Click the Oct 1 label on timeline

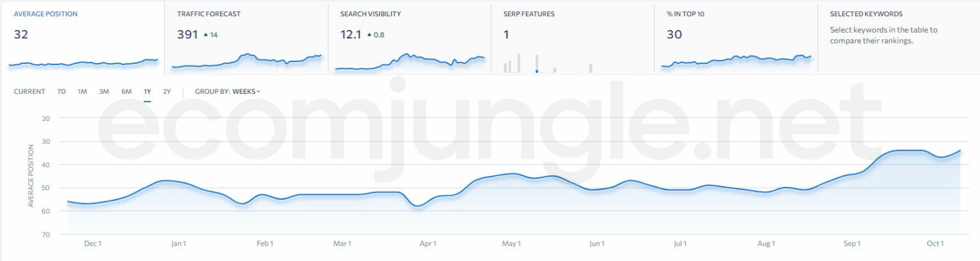coord(935,243)
